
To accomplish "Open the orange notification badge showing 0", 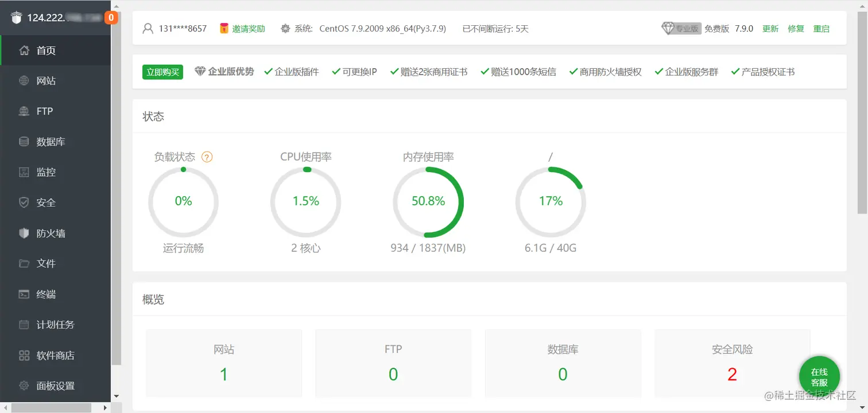I will point(111,17).
